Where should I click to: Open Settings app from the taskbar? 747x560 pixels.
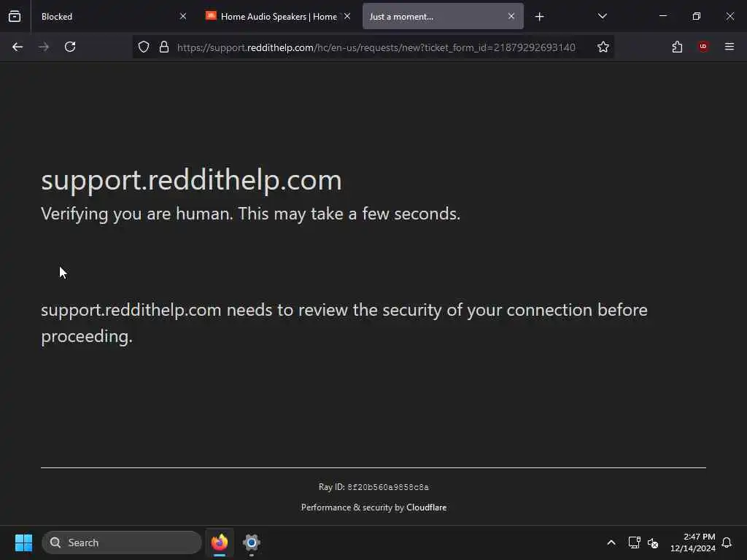(252, 542)
